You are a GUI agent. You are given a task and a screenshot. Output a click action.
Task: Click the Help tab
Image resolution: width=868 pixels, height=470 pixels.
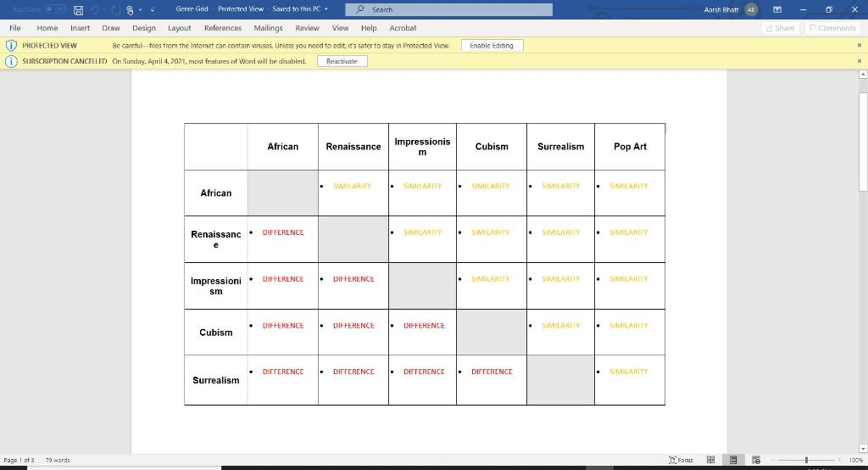(369, 28)
